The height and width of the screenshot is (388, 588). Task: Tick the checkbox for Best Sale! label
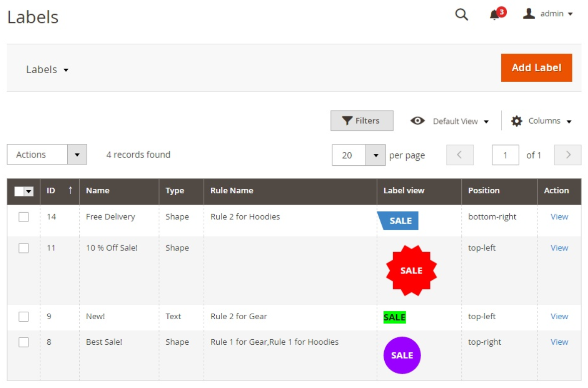coord(23,342)
